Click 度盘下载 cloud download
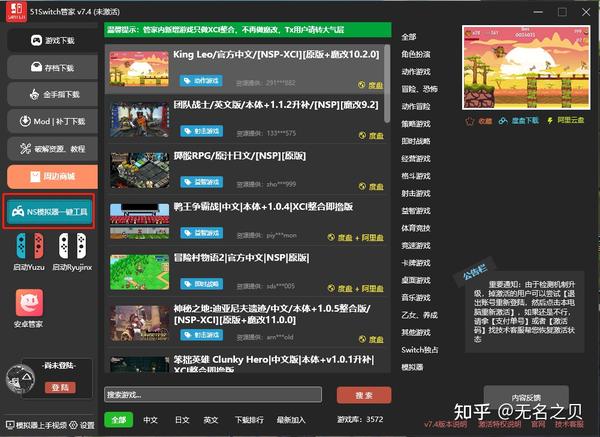The image size is (600, 437). click(518, 121)
